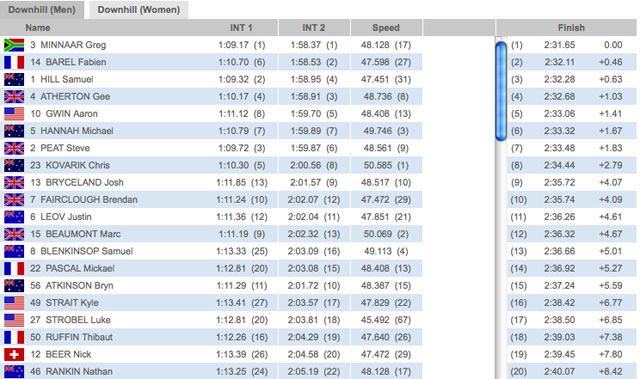Sort by the INT 2 column header
The image size is (640, 379).
[314, 28]
